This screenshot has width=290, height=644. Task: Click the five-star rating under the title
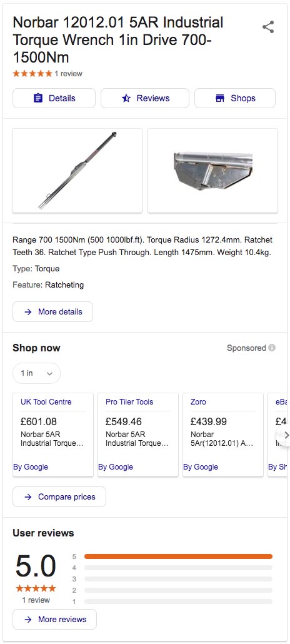tap(32, 74)
